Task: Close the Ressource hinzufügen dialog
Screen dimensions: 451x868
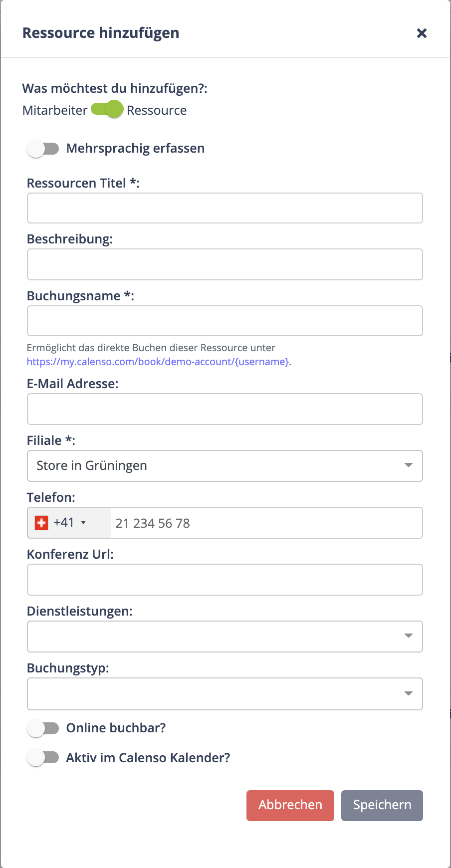Action: point(422,33)
